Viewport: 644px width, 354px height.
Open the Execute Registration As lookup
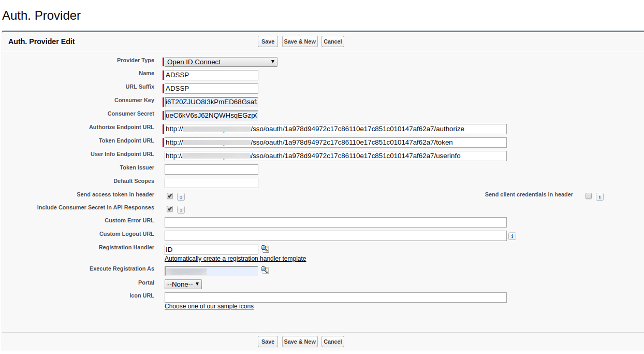pyautogui.click(x=265, y=270)
